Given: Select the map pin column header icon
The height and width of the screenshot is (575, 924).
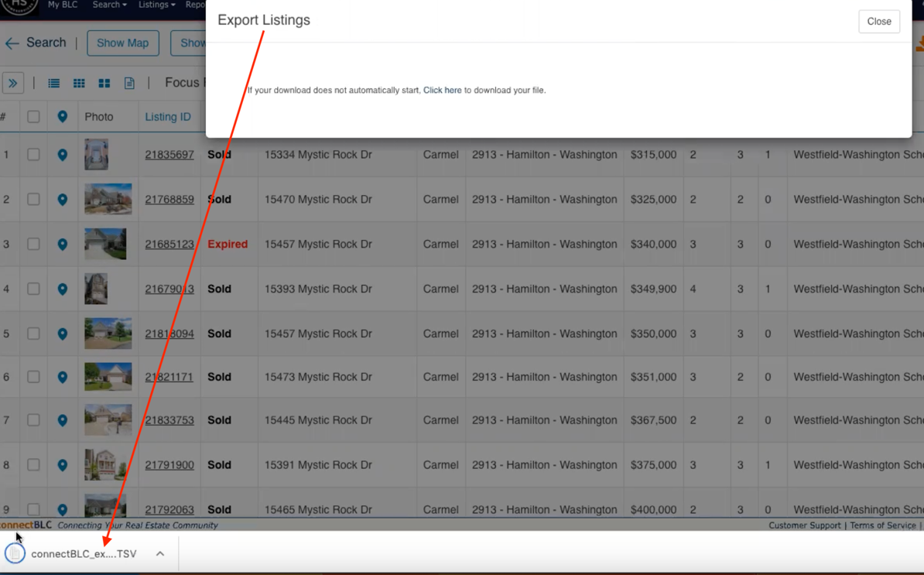Looking at the screenshot, I should click(x=63, y=116).
